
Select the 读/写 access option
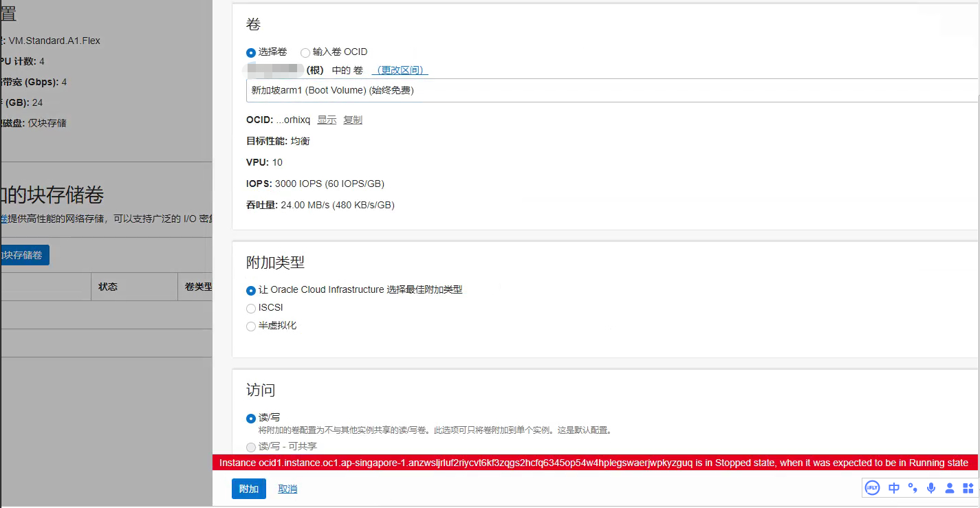tap(251, 418)
